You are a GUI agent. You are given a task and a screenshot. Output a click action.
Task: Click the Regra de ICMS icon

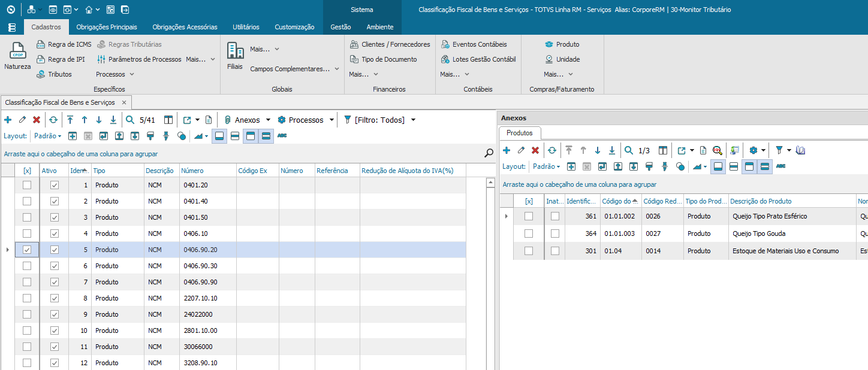[41, 44]
